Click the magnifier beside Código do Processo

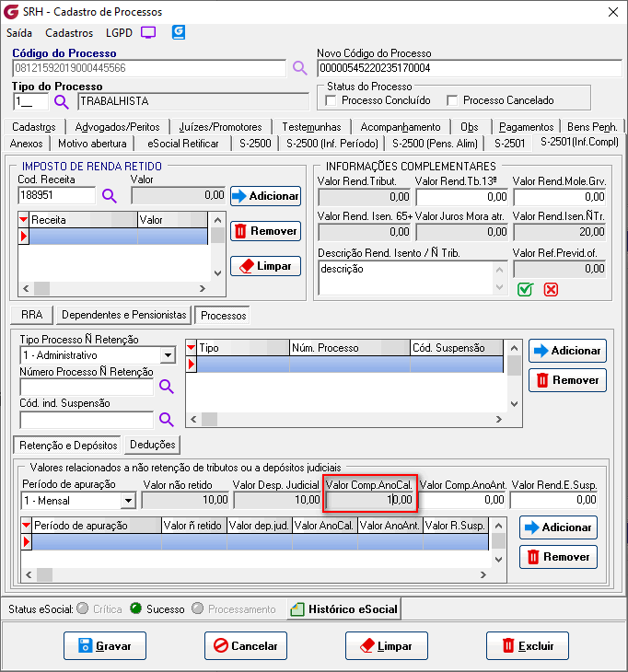299,68
